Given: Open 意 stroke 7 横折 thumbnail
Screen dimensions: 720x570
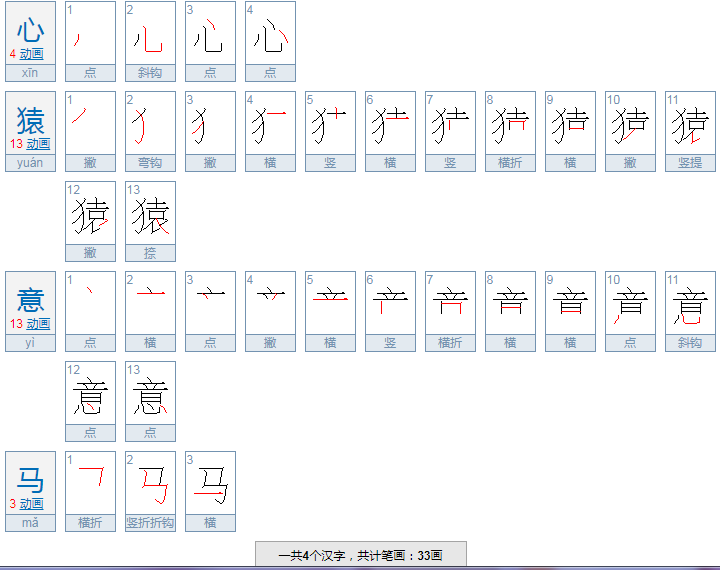Looking at the screenshot, I should [x=450, y=304].
